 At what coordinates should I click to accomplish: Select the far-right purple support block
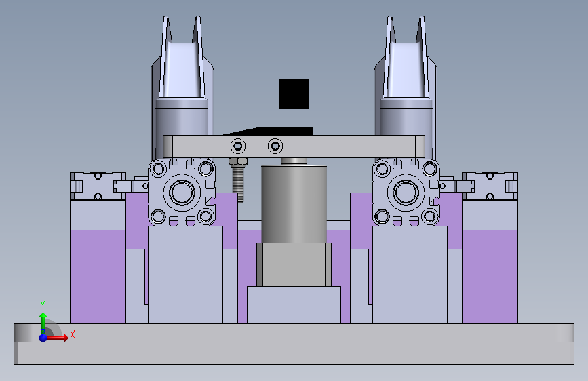click(490, 277)
